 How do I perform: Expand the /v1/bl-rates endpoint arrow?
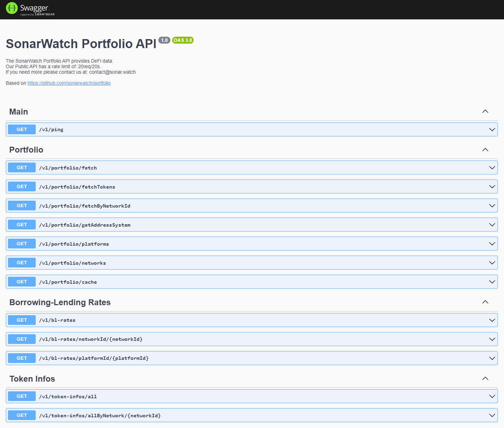(492, 320)
